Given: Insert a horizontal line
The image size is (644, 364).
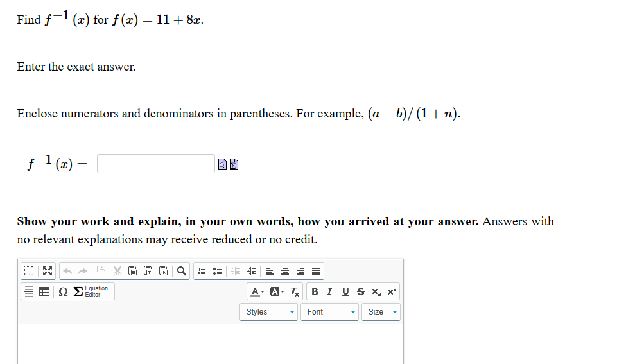Looking at the screenshot, I should point(29,291).
